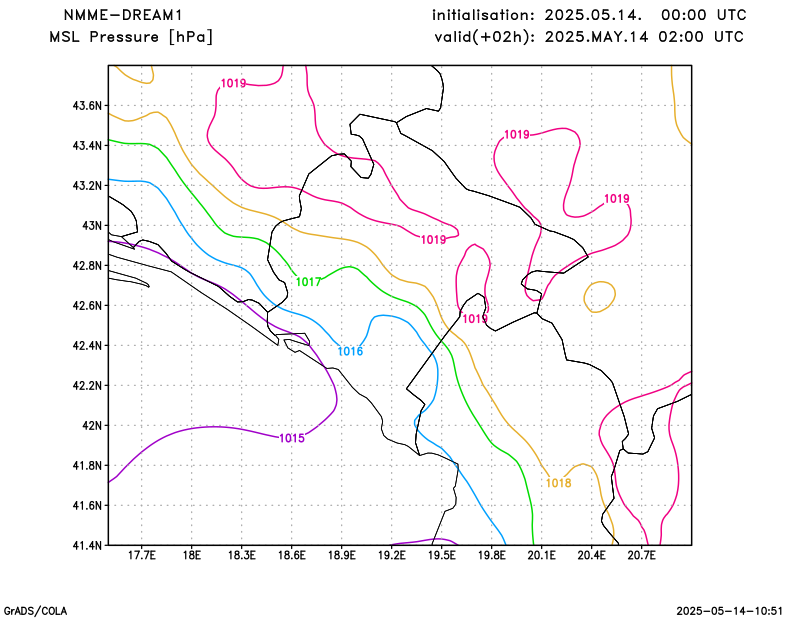Click the 2025-05-14-10:51 timestamp
This screenshot has width=800, height=618.
[730, 611]
